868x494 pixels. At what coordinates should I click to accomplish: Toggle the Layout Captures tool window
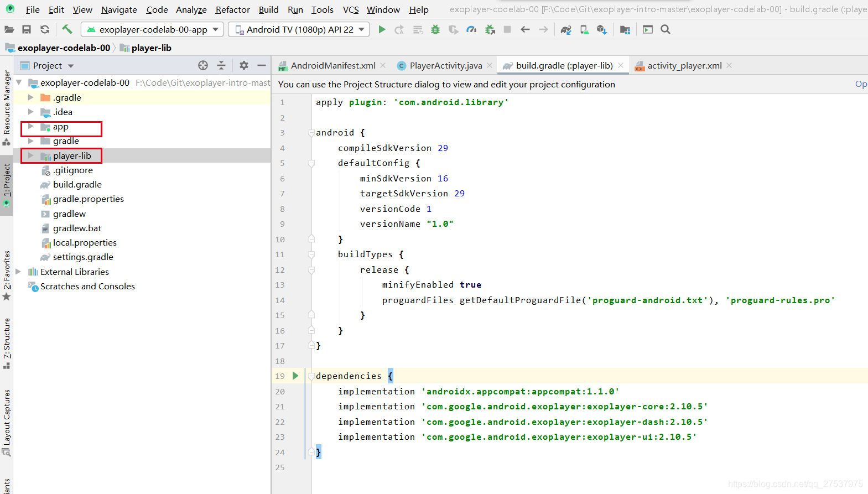coord(7,423)
